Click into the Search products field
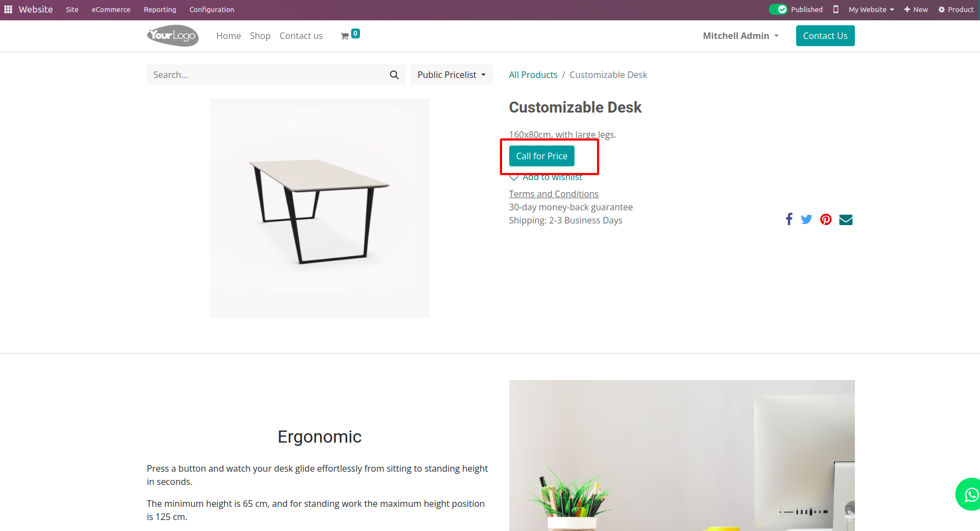The image size is (980, 531). (x=266, y=75)
